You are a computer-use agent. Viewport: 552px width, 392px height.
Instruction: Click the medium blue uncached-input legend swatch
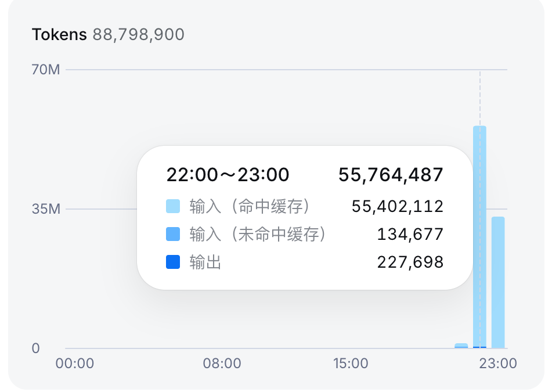[173, 234]
